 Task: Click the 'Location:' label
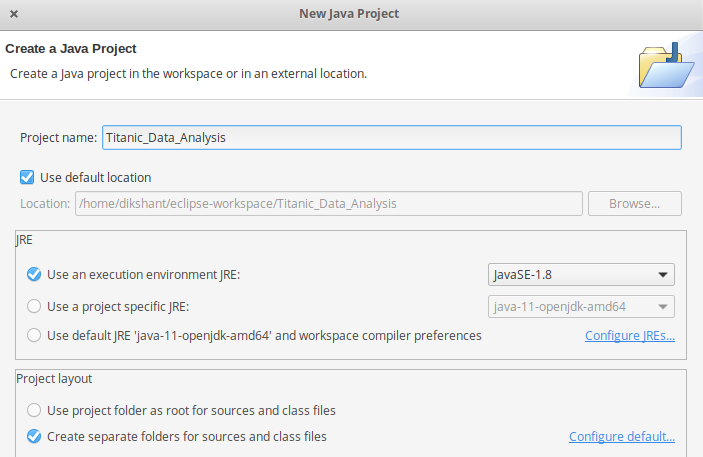[45, 204]
